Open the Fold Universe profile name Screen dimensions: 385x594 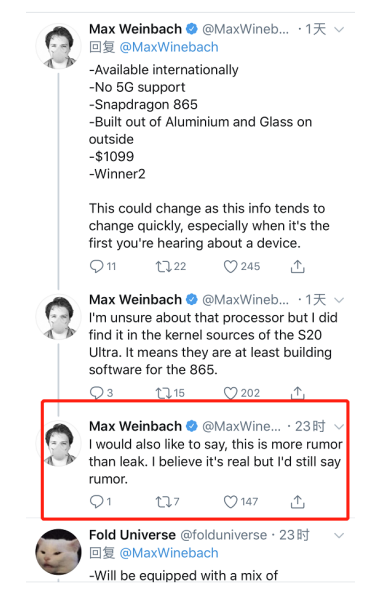pos(132,535)
